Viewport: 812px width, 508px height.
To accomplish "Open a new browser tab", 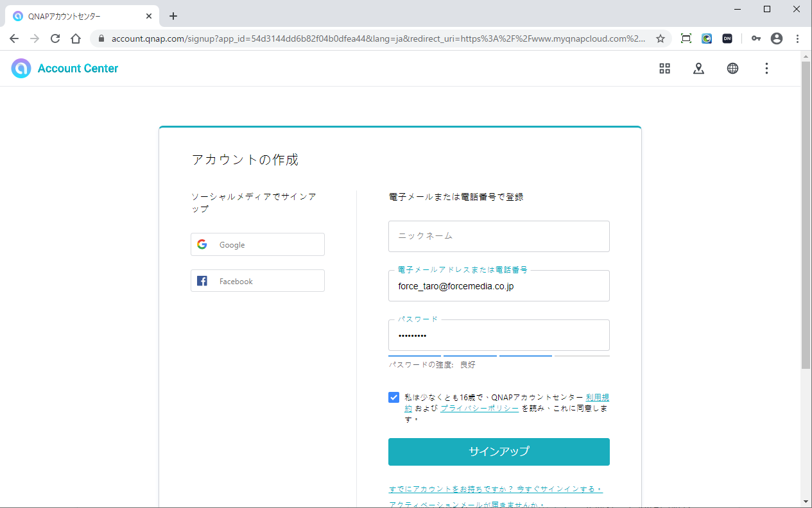I will pyautogui.click(x=173, y=16).
